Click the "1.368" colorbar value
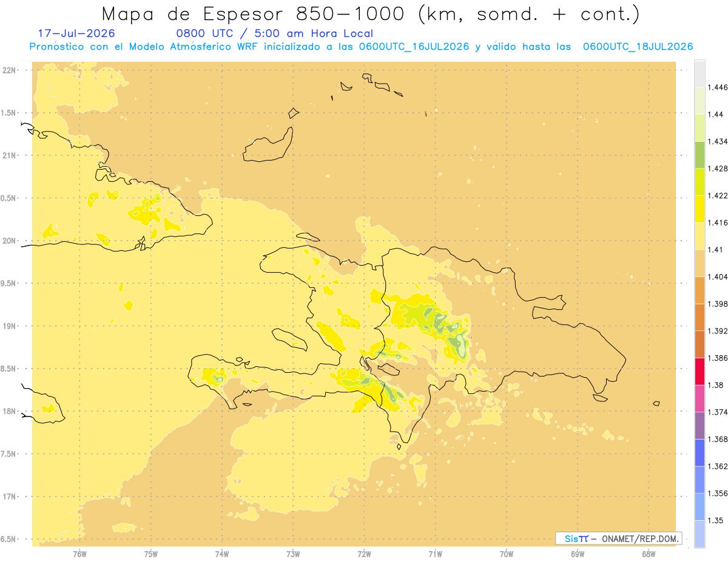 click(718, 439)
